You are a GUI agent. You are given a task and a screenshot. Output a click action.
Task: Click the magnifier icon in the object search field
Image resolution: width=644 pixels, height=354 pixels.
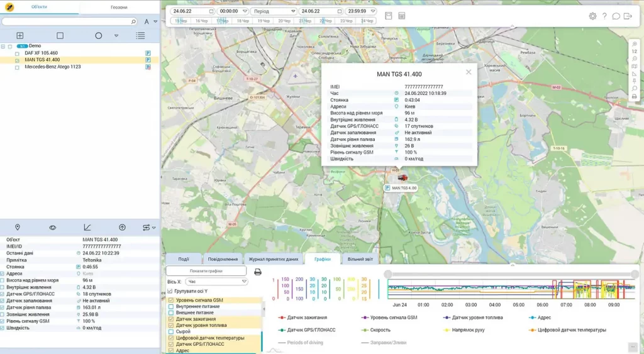pos(133,21)
